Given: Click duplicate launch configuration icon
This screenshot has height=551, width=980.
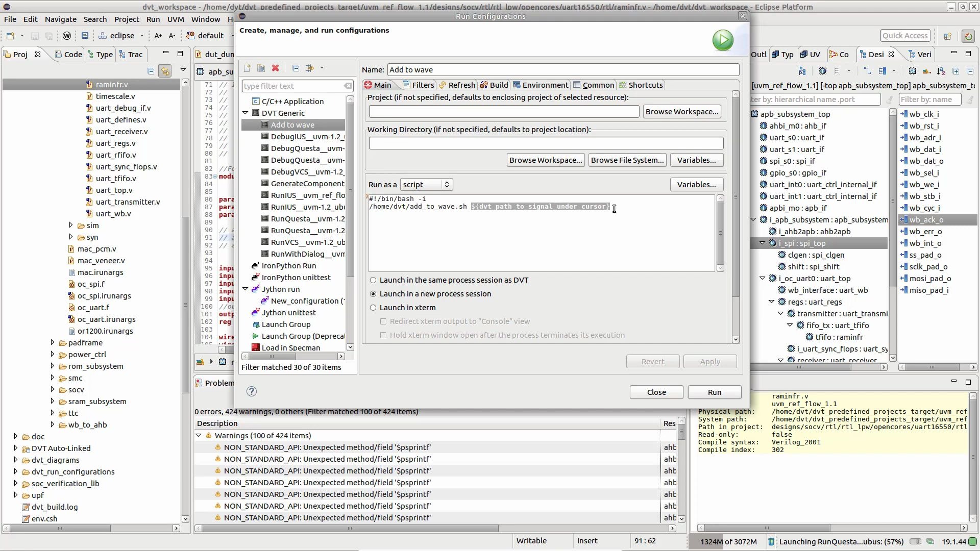Looking at the screenshot, I should point(261,68).
